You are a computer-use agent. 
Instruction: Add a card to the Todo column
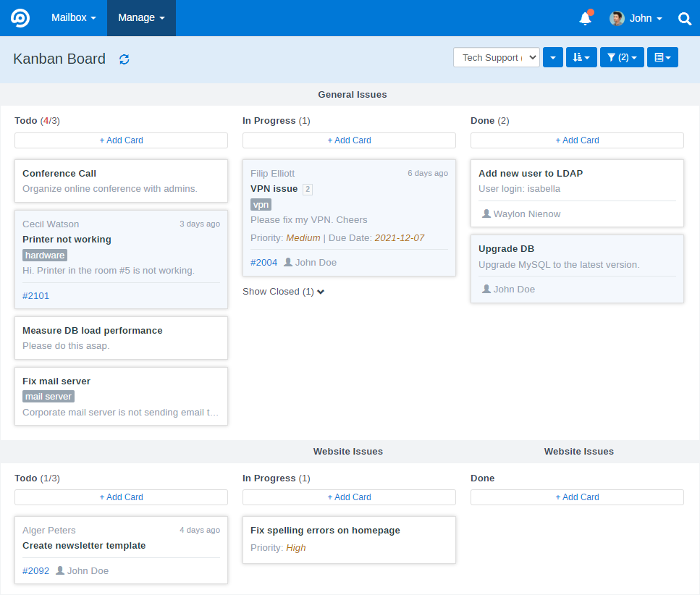click(x=121, y=140)
